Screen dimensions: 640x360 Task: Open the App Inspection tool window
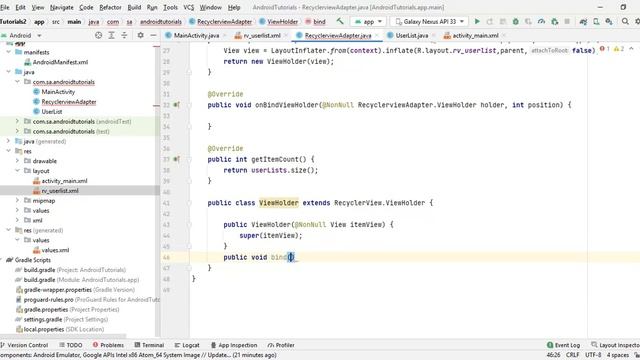click(234, 345)
